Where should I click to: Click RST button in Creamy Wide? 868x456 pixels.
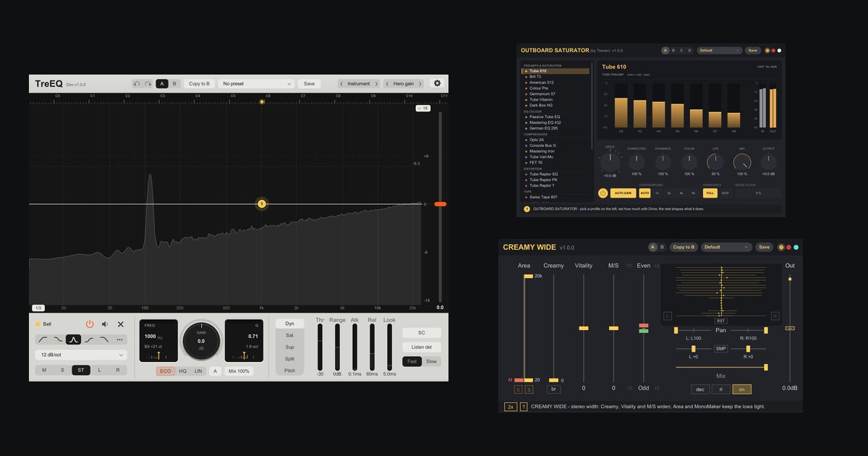[x=721, y=321]
